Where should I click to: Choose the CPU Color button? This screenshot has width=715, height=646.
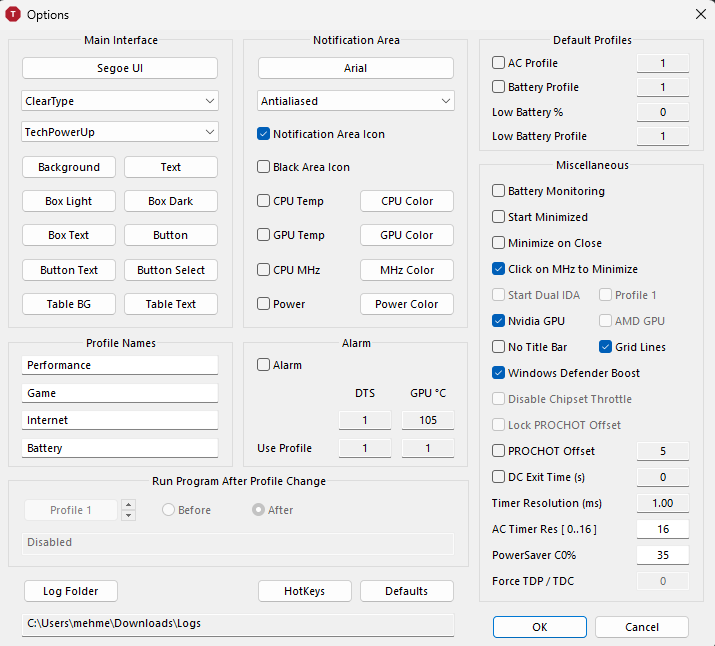tap(407, 201)
